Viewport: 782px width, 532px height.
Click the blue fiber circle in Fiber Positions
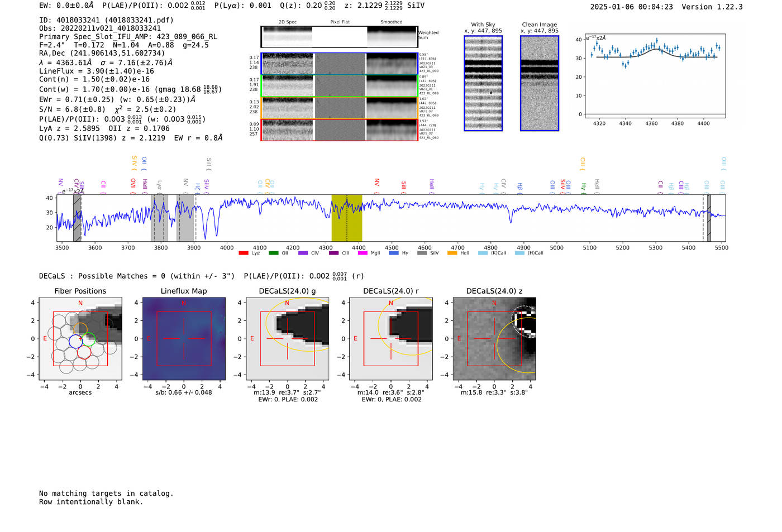coord(75,342)
